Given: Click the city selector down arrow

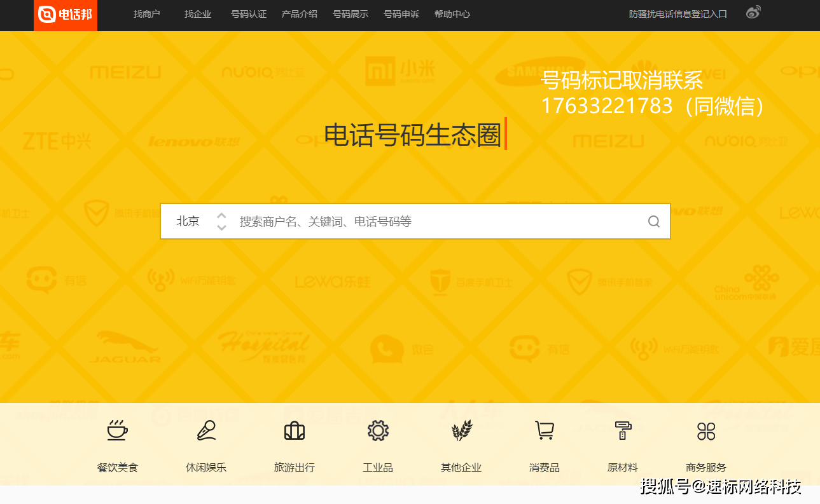Looking at the screenshot, I should pos(221,228).
